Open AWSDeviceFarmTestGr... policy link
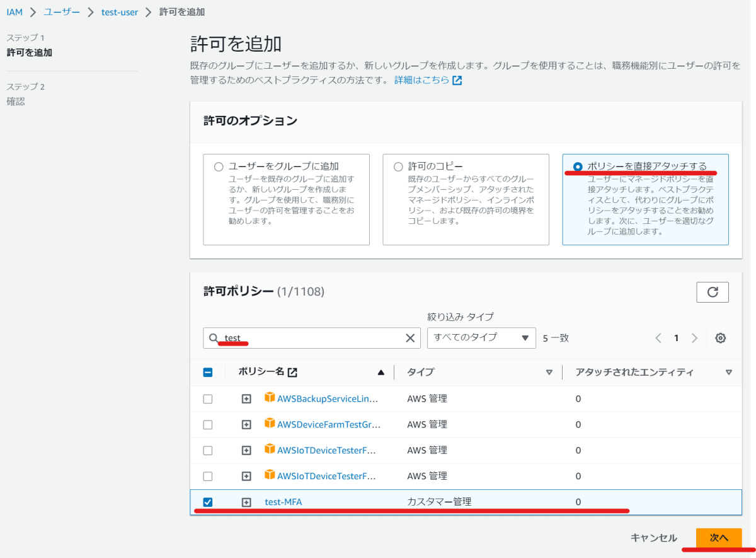Viewport: 756px width, 558px height. pyautogui.click(x=329, y=425)
